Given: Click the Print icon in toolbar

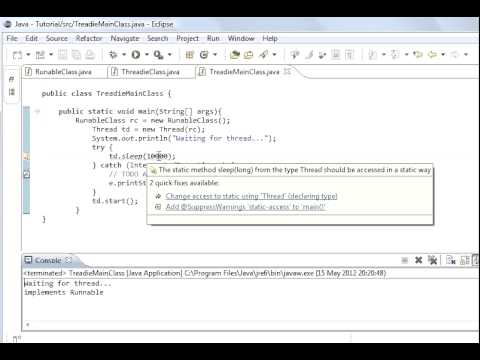Looking at the screenshot, I should pyautogui.click(x=90, y=54).
